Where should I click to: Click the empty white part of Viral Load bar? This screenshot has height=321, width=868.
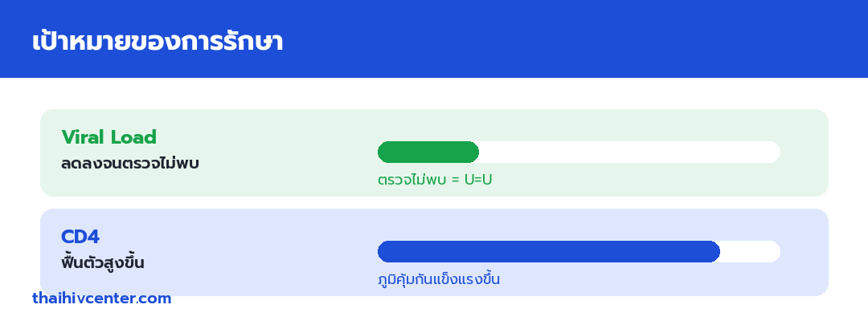pyautogui.click(x=629, y=152)
